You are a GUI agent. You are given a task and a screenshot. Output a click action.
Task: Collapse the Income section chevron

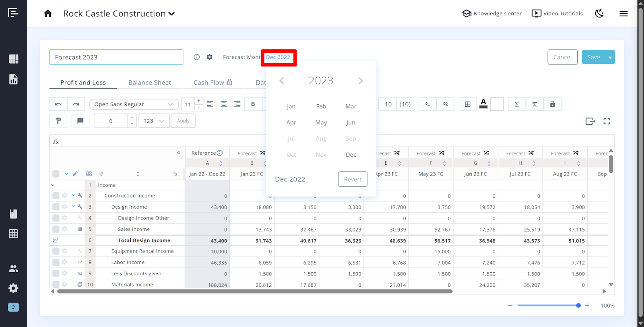point(53,185)
